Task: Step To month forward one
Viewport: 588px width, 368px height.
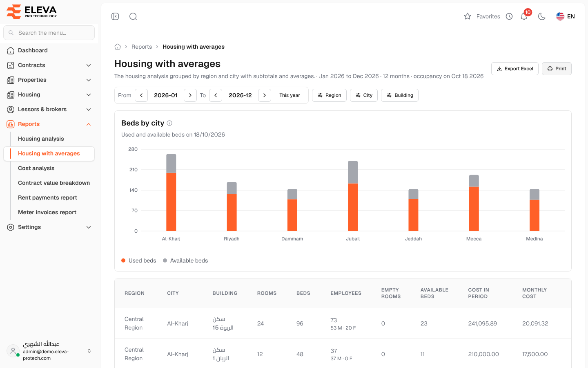Action: (x=265, y=95)
